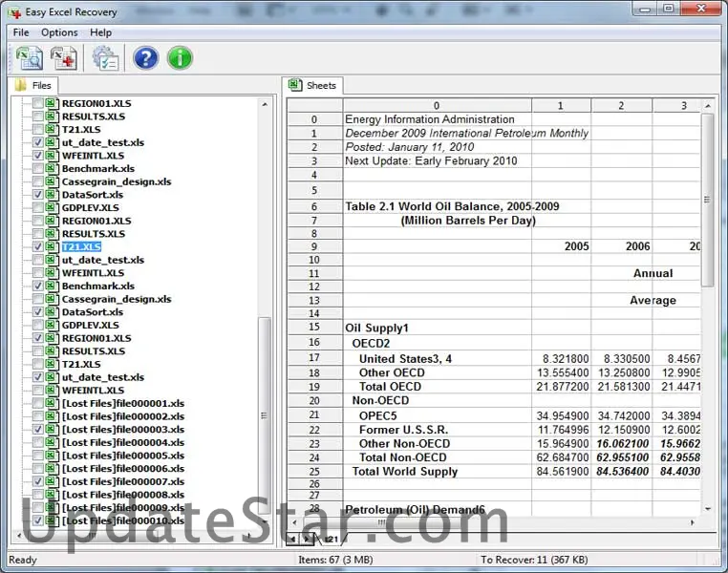Click column header 0 in sheet grid
This screenshot has width=728, height=573.
tap(437, 106)
